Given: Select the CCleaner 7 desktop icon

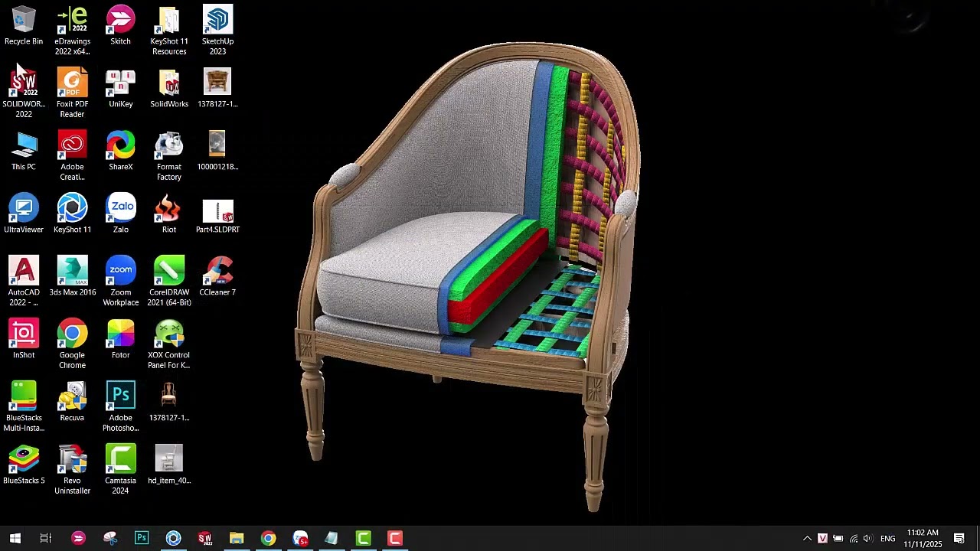Looking at the screenshot, I should (x=217, y=277).
